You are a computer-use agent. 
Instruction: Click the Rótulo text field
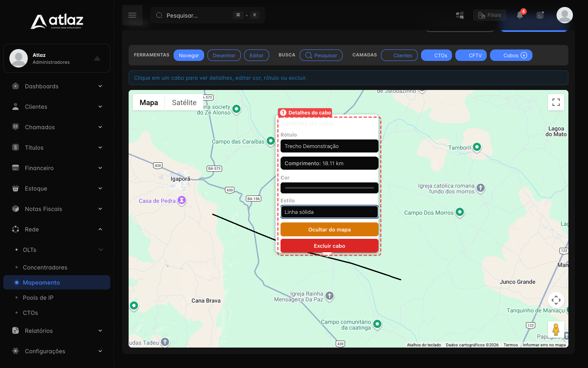330,146
